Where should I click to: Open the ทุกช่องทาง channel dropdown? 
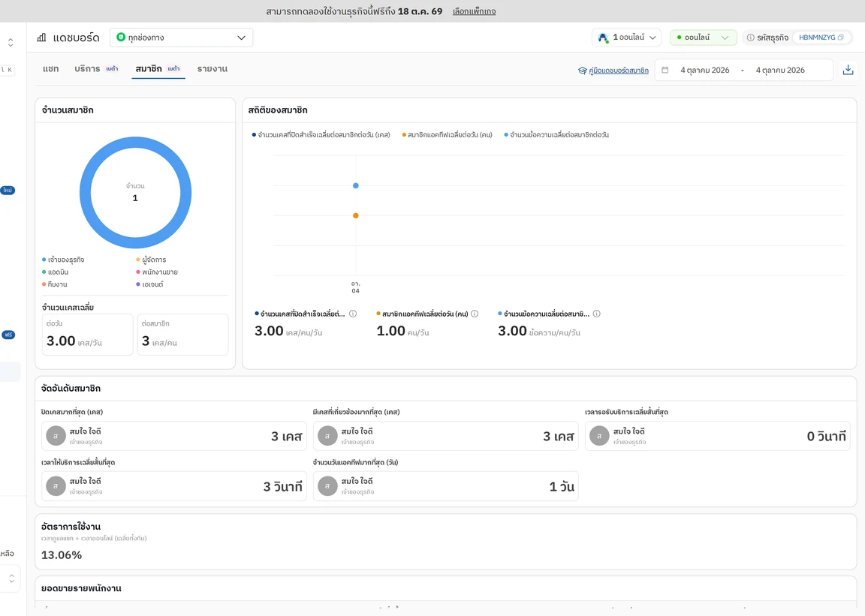tap(181, 38)
